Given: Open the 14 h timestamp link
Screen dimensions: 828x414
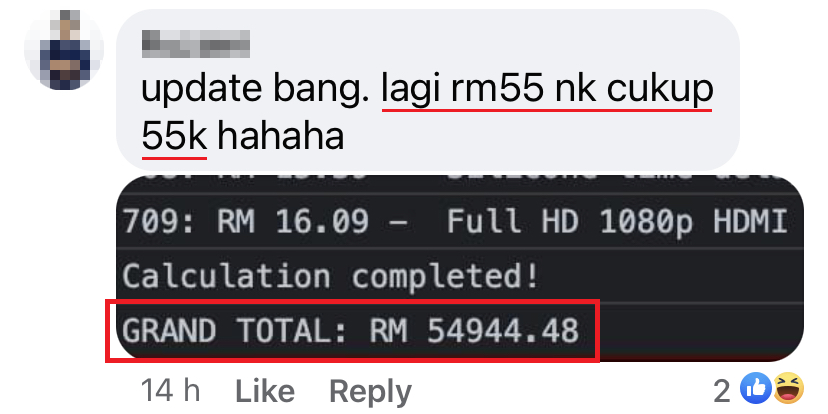Looking at the screenshot, I should [x=171, y=391].
